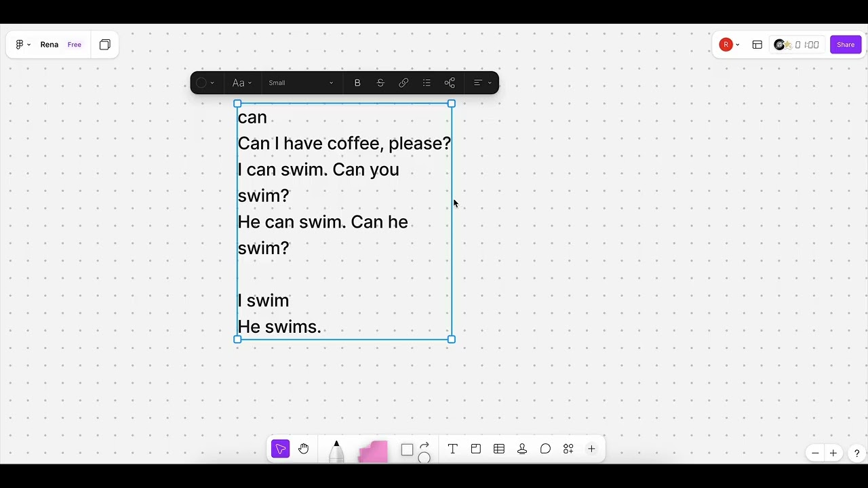Click the text 'He swims.'
This screenshot has height=488, width=868.
pyautogui.click(x=279, y=327)
